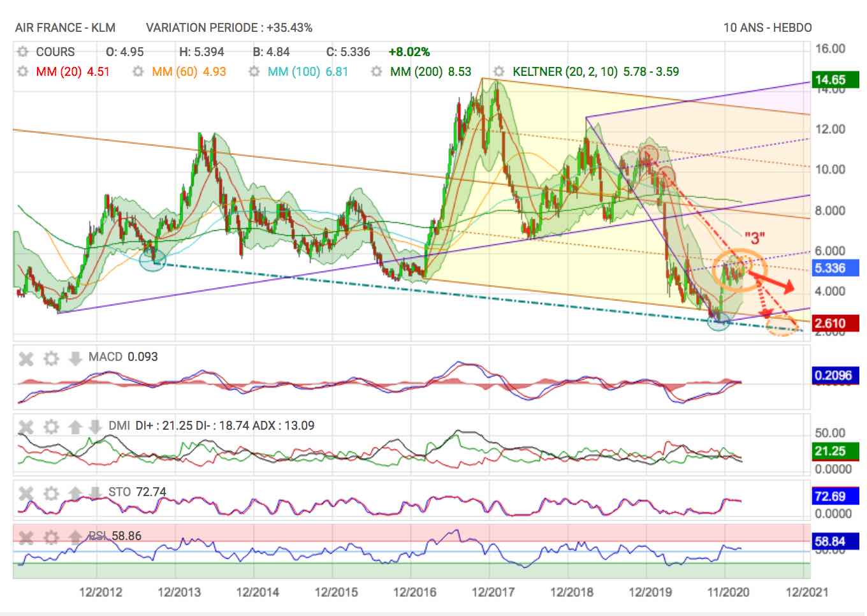
Task: Open STO indicator settings gear
Action: (x=51, y=494)
